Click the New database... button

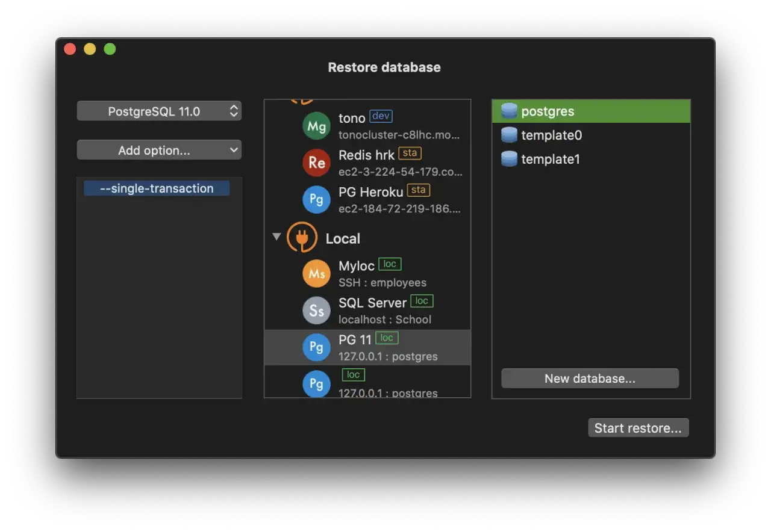pyautogui.click(x=590, y=379)
